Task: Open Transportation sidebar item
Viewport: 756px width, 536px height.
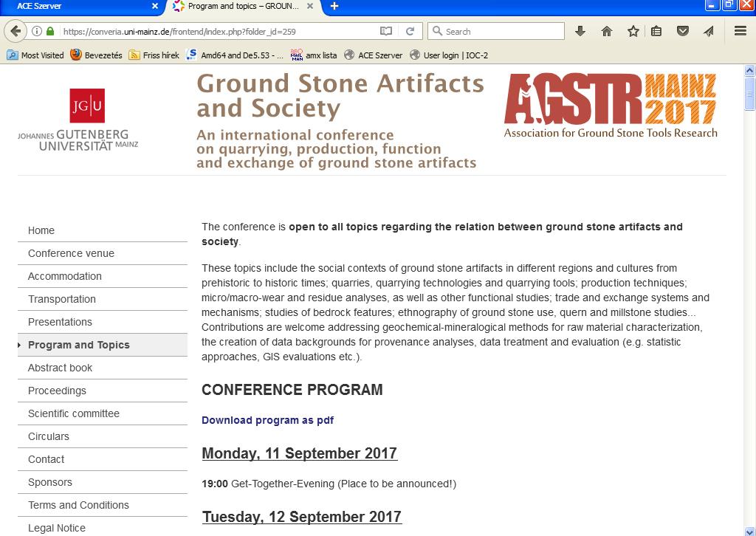Action: [102, 299]
